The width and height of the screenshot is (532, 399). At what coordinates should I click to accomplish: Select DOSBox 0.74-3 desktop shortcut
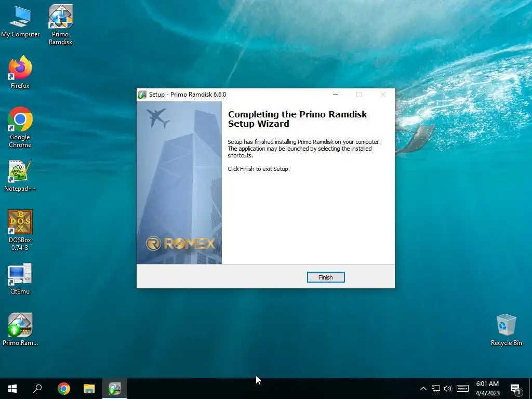pos(20,230)
